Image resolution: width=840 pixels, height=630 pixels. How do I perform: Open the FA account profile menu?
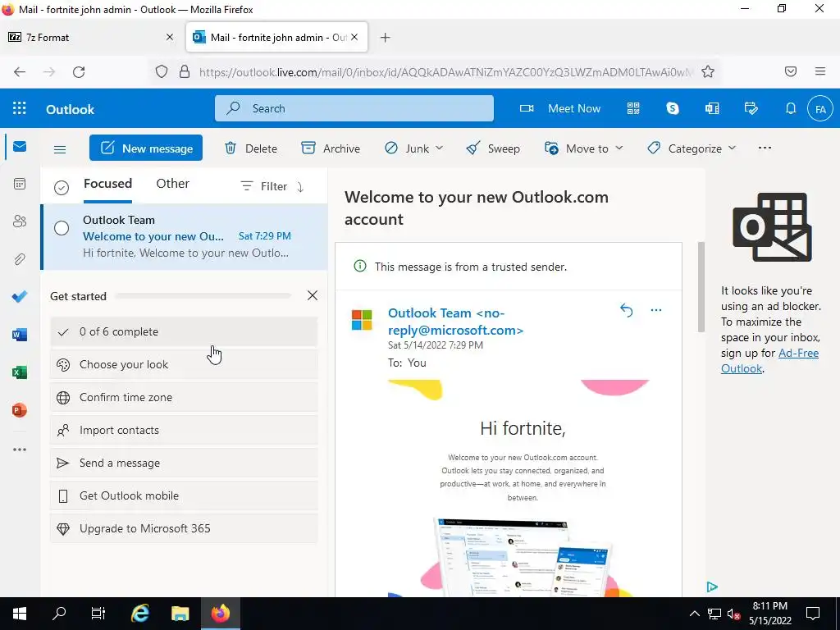point(820,109)
